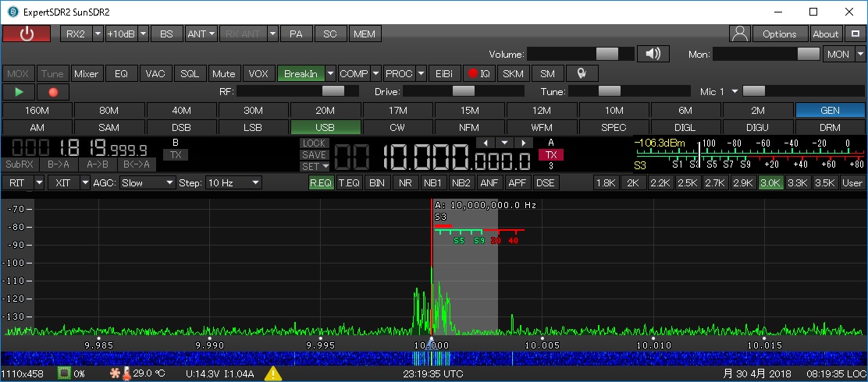Click the 10.005 marker on the frequency scale
The height and width of the screenshot is (382, 868).
pos(542,345)
